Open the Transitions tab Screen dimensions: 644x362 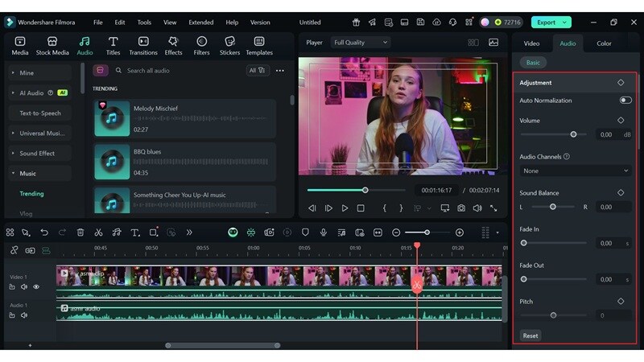pos(143,46)
